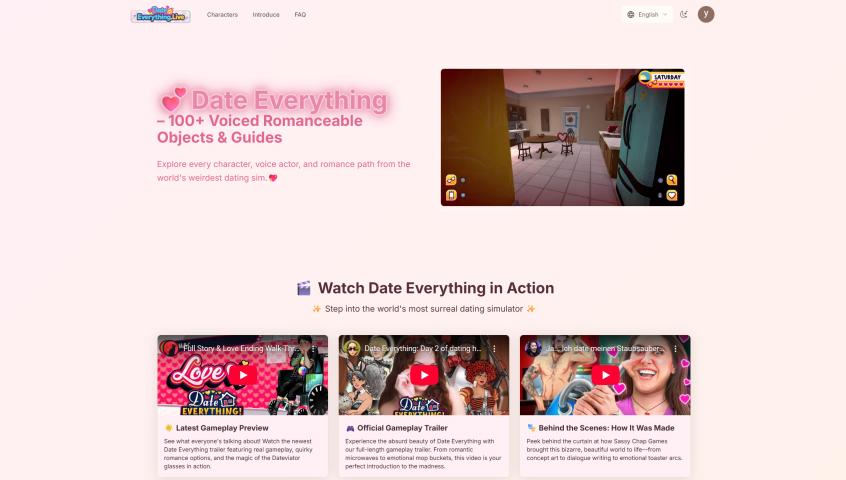The height and width of the screenshot is (480, 846).
Task: Open the English language dropdown
Action: [648, 15]
